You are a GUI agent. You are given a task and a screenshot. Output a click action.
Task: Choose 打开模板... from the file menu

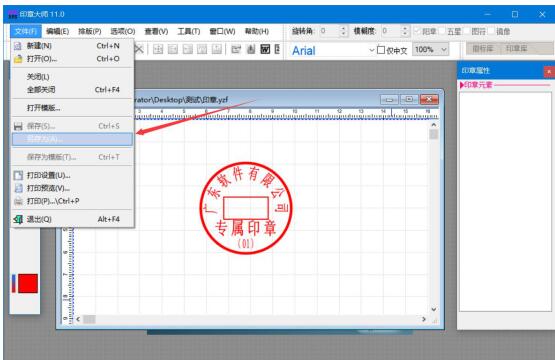point(73,108)
